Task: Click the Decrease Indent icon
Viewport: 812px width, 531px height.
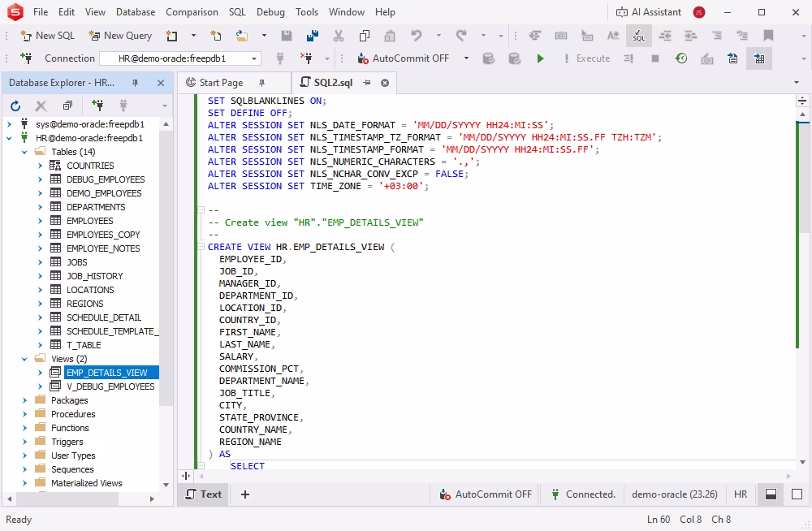Action: (x=665, y=36)
